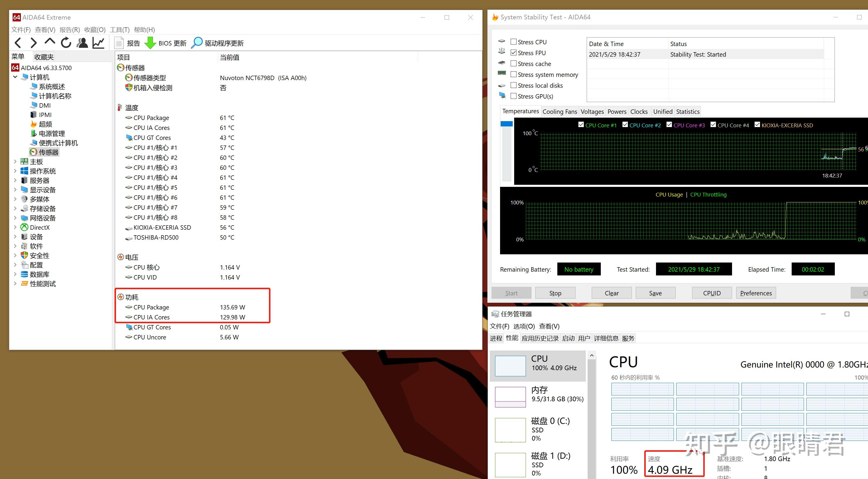The width and height of the screenshot is (868, 479).
Task: Expand the 主板 tree node in sidebar
Action: tap(15, 162)
